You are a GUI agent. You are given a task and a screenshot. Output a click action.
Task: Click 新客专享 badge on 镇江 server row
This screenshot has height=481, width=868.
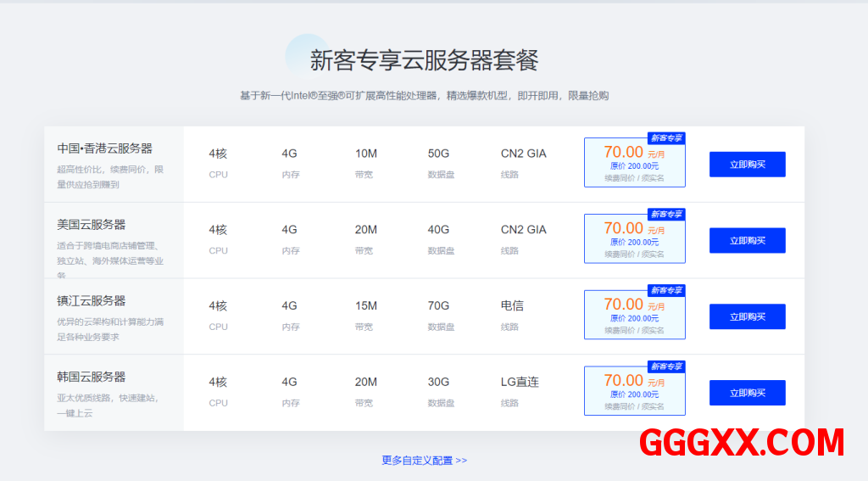666,290
